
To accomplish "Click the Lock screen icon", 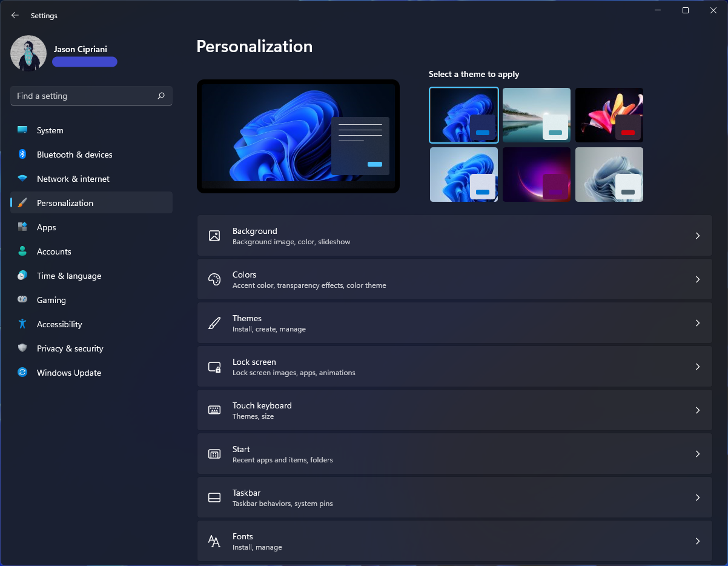I will [214, 367].
